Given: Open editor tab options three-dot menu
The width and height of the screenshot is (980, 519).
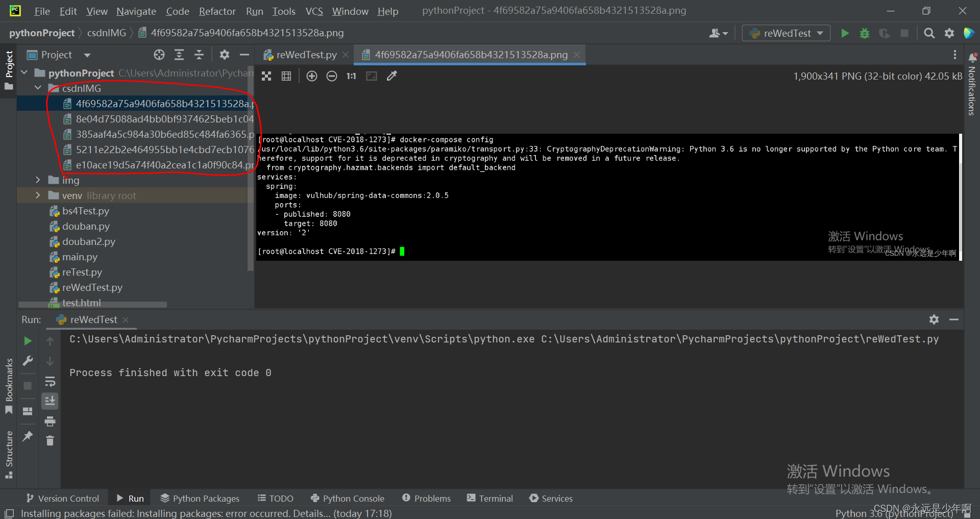Looking at the screenshot, I should (954, 55).
